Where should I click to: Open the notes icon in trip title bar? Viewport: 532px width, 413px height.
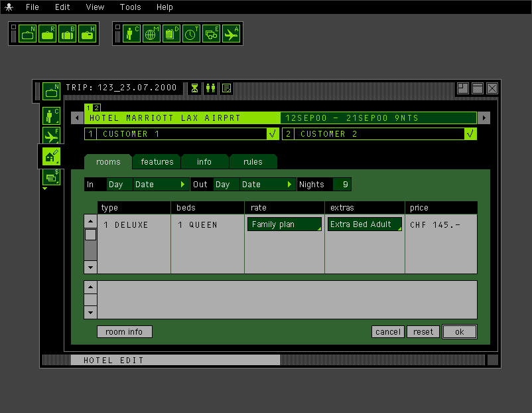[x=226, y=88]
